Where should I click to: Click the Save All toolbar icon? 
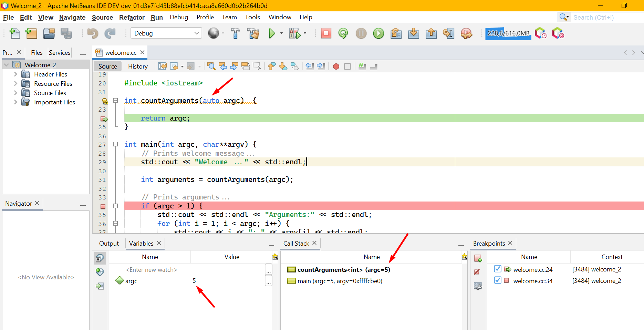[66, 33]
